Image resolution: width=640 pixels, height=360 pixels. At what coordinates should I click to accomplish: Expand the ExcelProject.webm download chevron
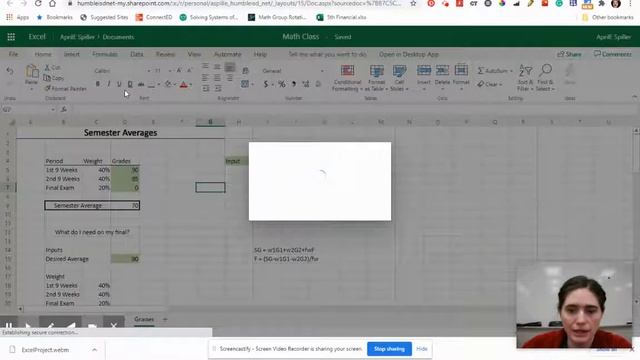click(x=94, y=350)
